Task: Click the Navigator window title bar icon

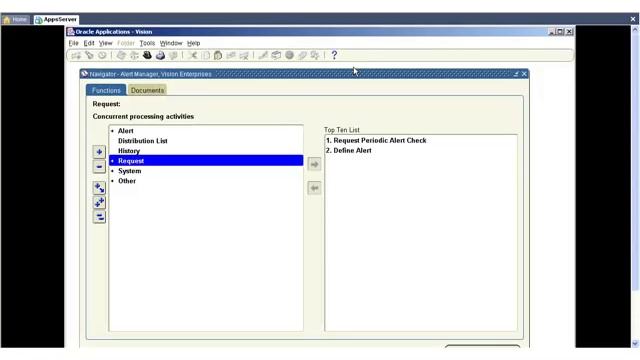Action: [84, 74]
